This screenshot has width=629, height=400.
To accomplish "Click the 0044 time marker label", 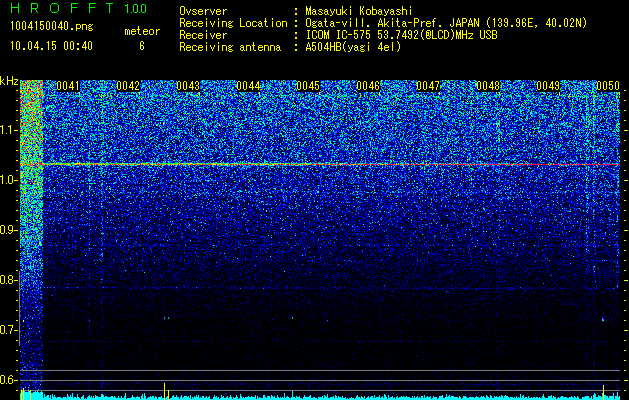I will click(248, 86).
